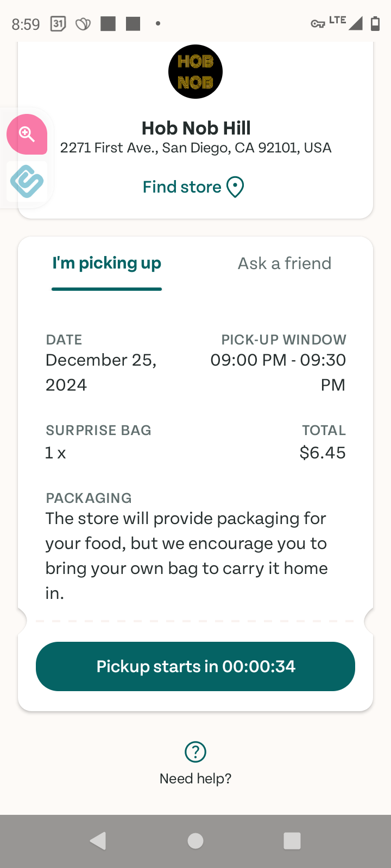Open the Need help? link
The image size is (391, 868).
click(x=195, y=778)
